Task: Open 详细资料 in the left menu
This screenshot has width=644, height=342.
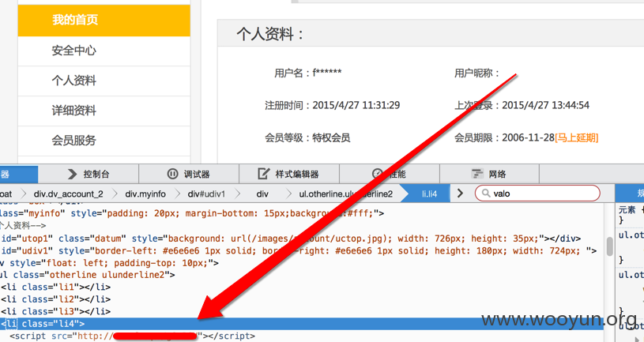Action: pyautogui.click(x=104, y=111)
